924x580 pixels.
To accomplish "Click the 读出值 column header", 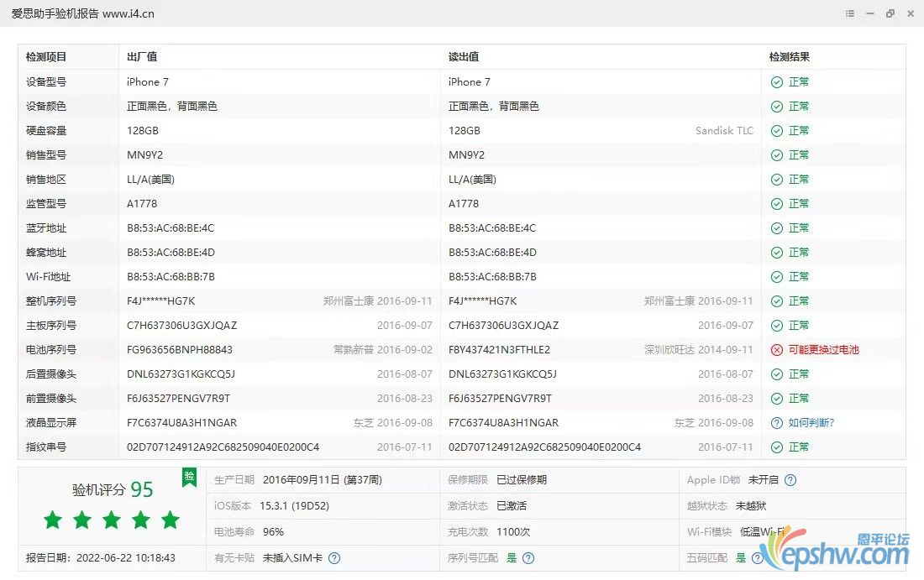I will [464, 57].
